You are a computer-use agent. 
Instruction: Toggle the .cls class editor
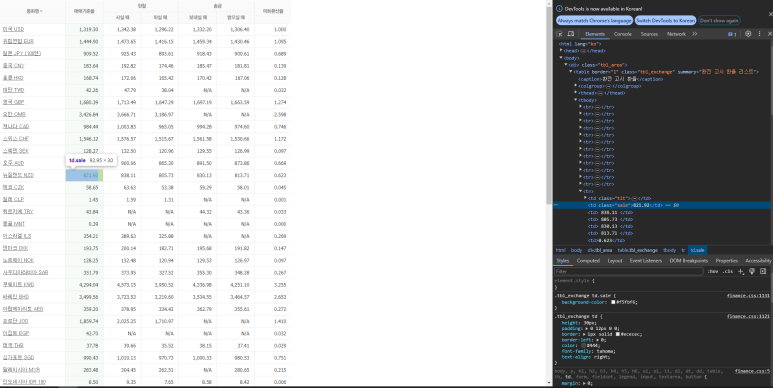coord(728,271)
